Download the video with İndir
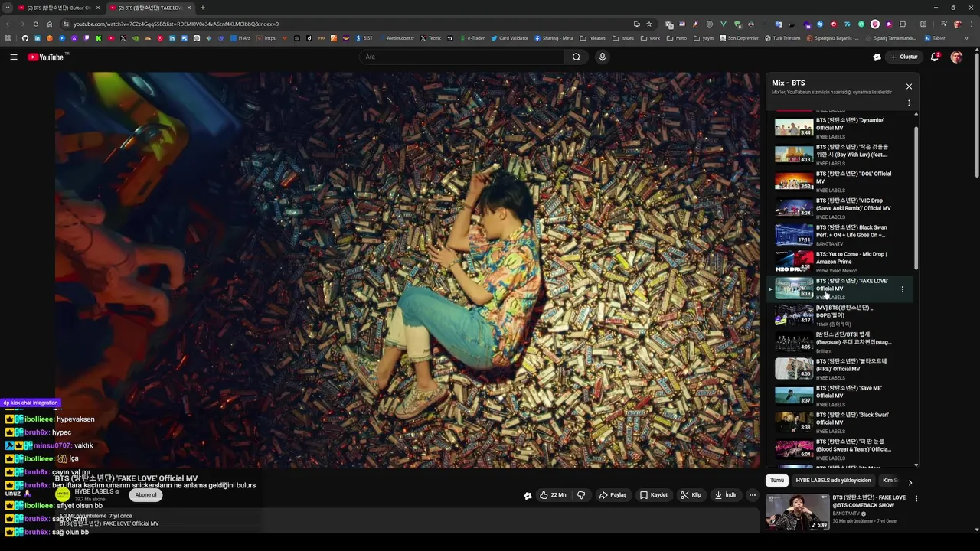980x551 pixels. pos(725,495)
